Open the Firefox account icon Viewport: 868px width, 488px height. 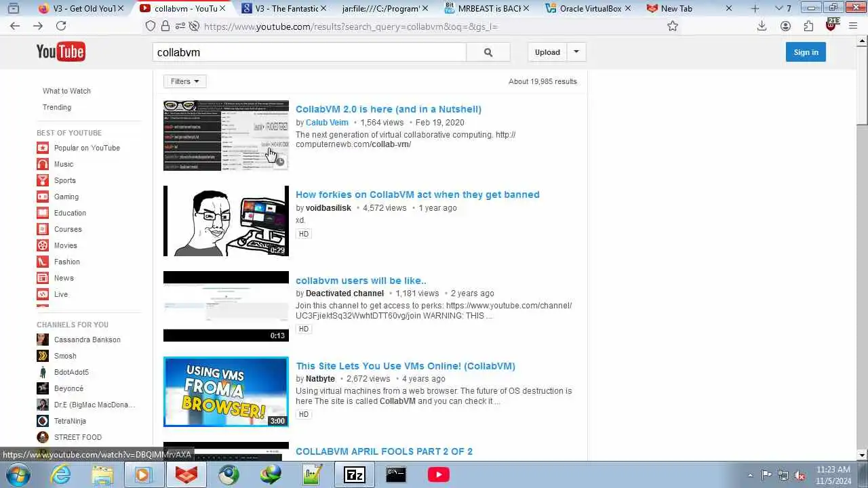pyautogui.click(x=785, y=26)
